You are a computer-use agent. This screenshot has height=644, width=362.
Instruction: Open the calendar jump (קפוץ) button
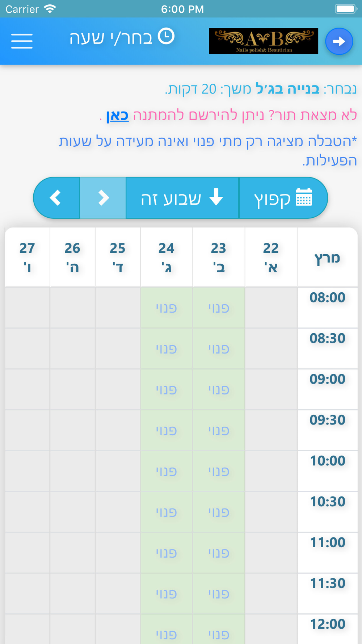(x=283, y=198)
